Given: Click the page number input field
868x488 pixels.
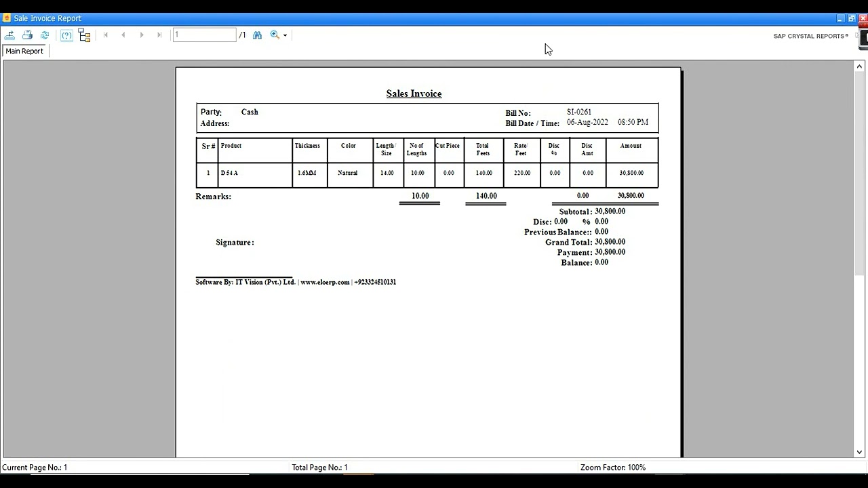Looking at the screenshot, I should pyautogui.click(x=204, y=35).
